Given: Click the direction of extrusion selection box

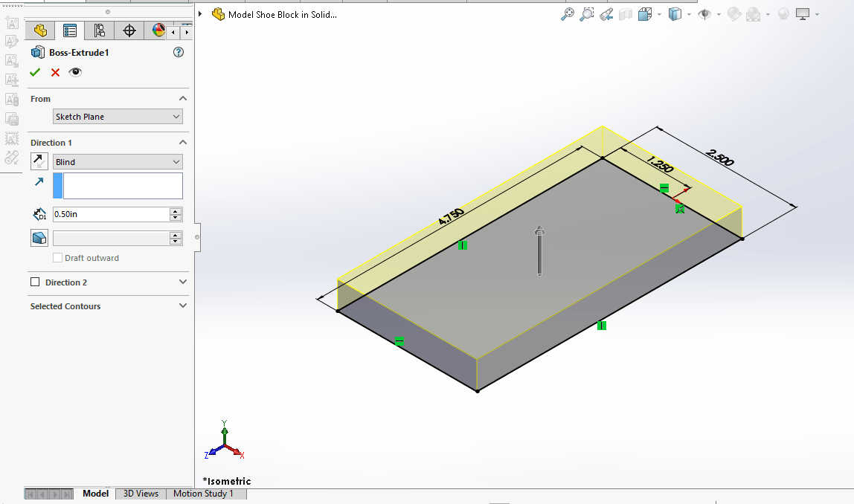Looking at the screenshot, I should [x=123, y=186].
